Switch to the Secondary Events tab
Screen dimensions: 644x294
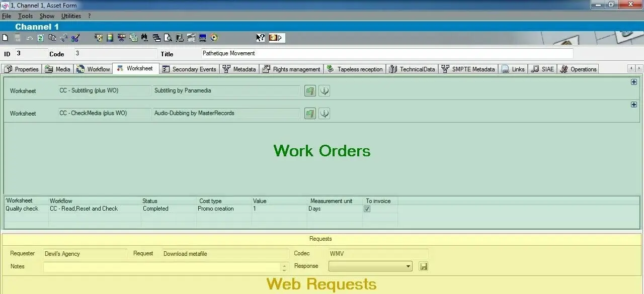coord(189,69)
